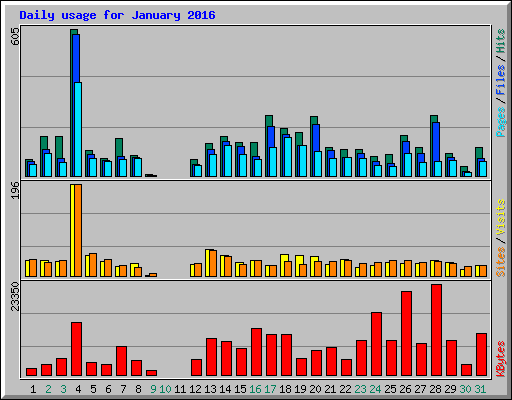
Task: Click day '9' on the x-axis
Action: pos(153,389)
